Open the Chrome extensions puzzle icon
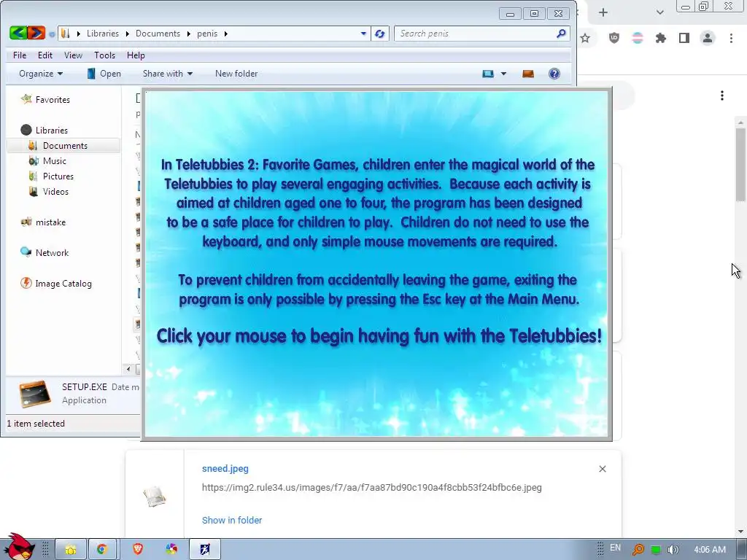The image size is (747, 560). [661, 38]
